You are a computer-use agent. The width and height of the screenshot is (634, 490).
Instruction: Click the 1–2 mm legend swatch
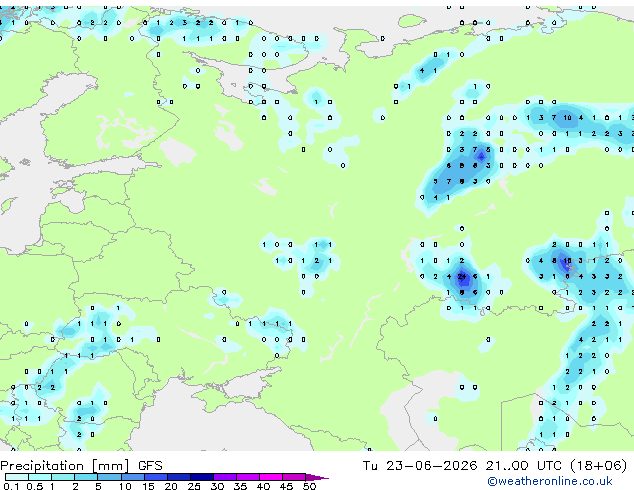(63, 477)
